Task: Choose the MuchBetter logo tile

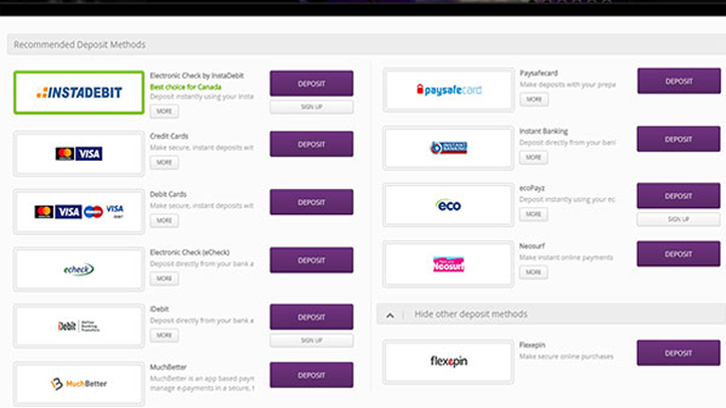Action: [x=79, y=383]
